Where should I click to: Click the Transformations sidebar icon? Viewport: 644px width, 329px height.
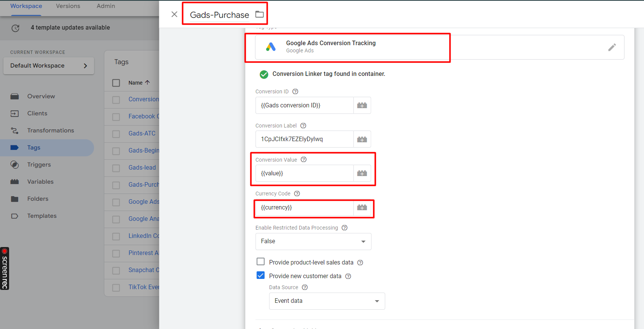pyautogui.click(x=15, y=131)
